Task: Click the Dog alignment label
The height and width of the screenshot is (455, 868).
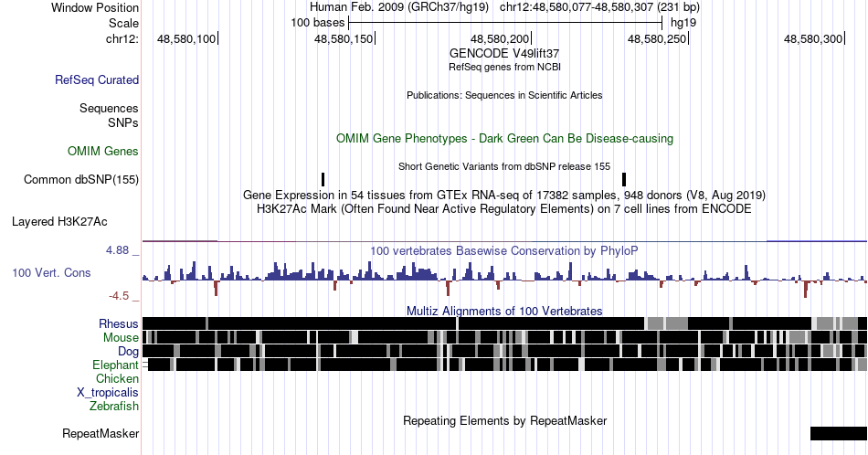Action: pos(128,351)
